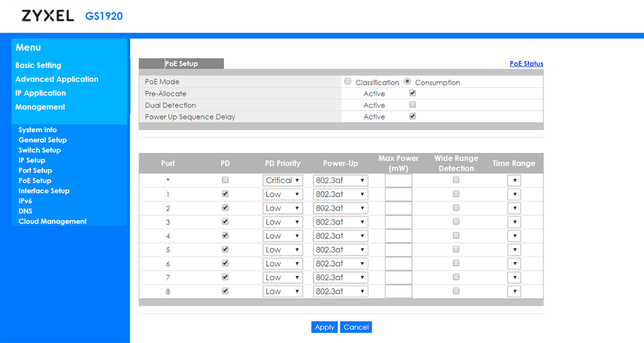The width and height of the screenshot is (644, 343).
Task: Uncheck the PD checkbox for port 1
Action: coord(225,194)
